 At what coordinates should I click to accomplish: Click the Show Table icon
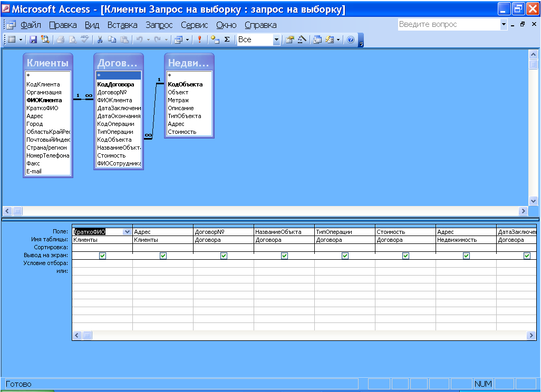pos(215,40)
